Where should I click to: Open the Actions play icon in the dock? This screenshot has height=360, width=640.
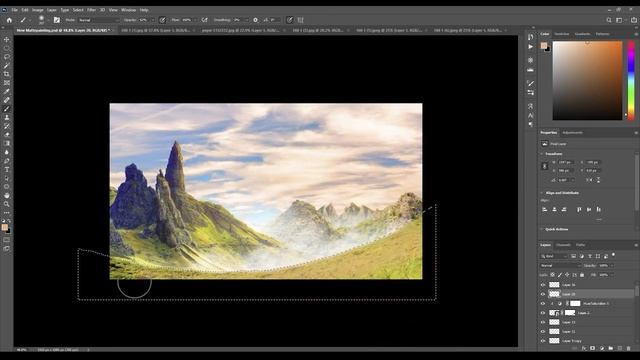pyautogui.click(x=530, y=47)
